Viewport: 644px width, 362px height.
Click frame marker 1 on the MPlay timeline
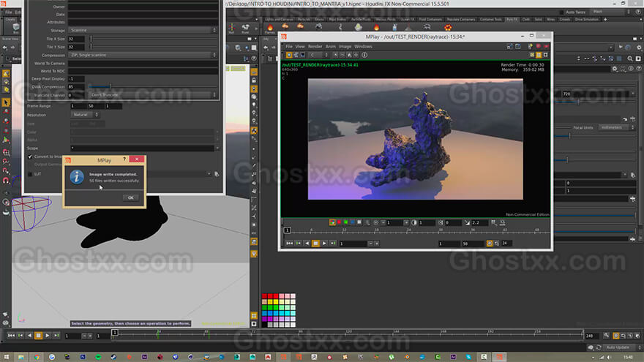(x=287, y=230)
